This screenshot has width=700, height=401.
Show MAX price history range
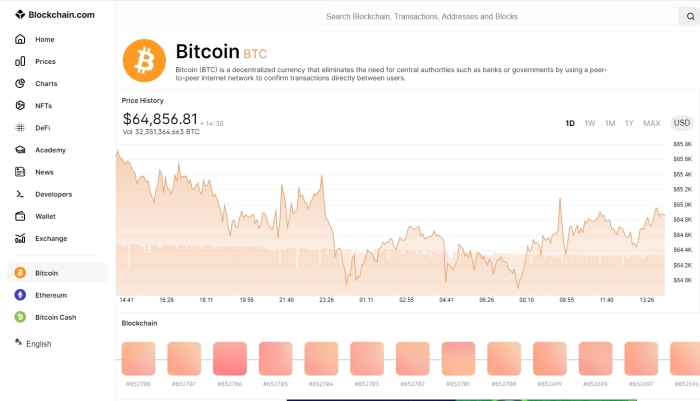point(651,123)
